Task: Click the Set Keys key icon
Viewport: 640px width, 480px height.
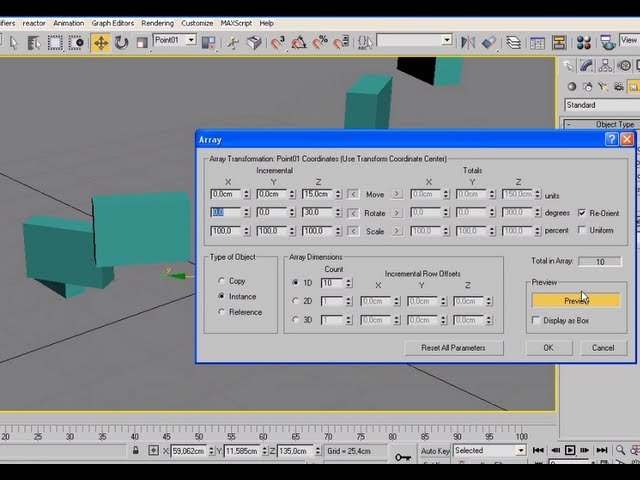Action: tap(402, 457)
